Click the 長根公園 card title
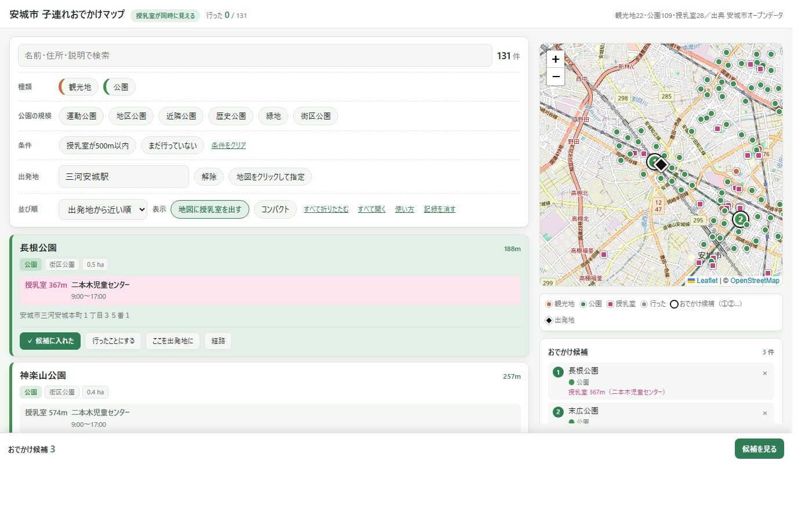Viewport: 812px width, 522px height. coord(38,248)
